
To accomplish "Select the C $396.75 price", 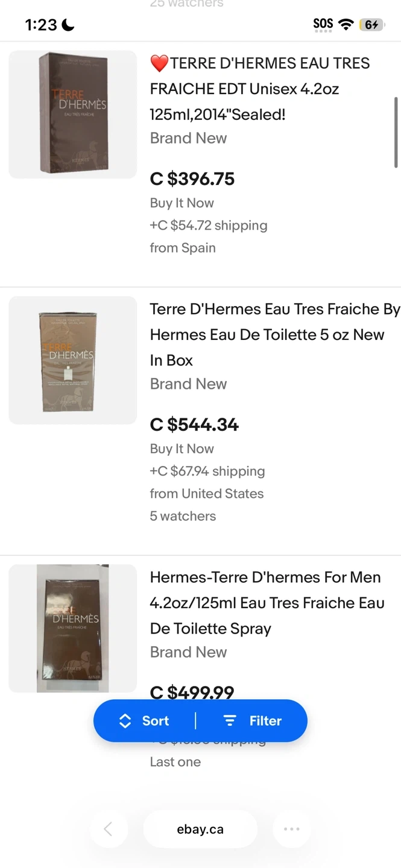I will point(192,179).
